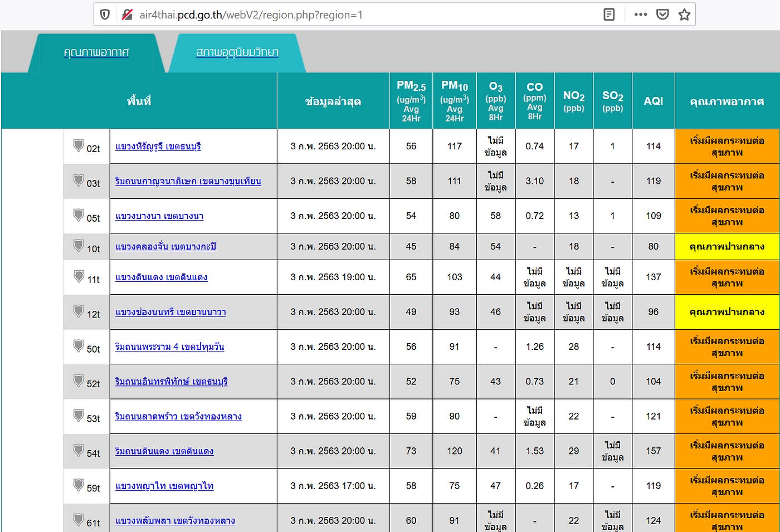Click station marker icon for 54t
This screenshot has height=532, width=780.
click(x=79, y=451)
